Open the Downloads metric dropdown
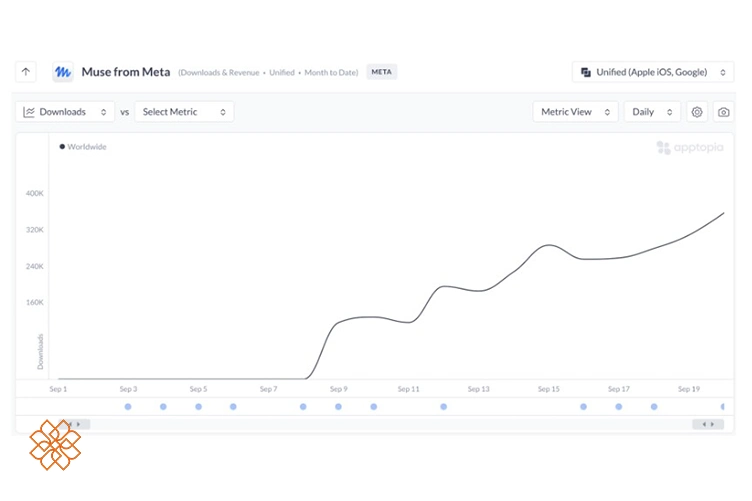The height and width of the screenshot is (501, 752). 65,112
